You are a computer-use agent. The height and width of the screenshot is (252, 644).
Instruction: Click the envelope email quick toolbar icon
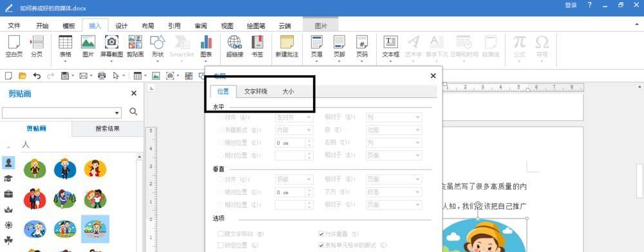coord(83,75)
